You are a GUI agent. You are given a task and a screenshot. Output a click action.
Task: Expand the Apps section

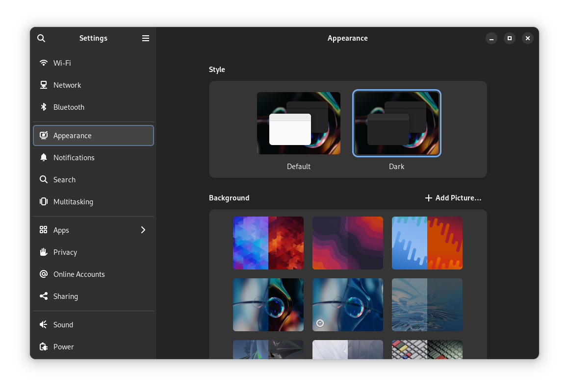click(x=143, y=230)
